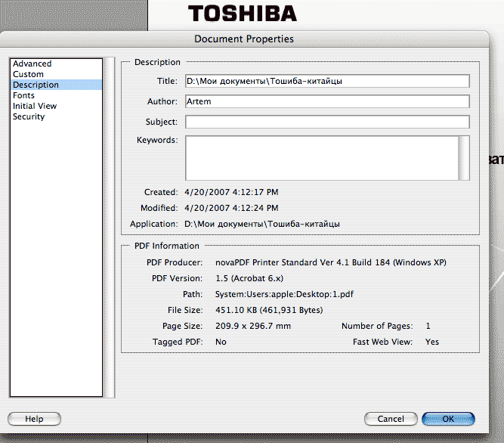Click the Cancel button
Screen dimensions: 504x443
(x=391, y=419)
